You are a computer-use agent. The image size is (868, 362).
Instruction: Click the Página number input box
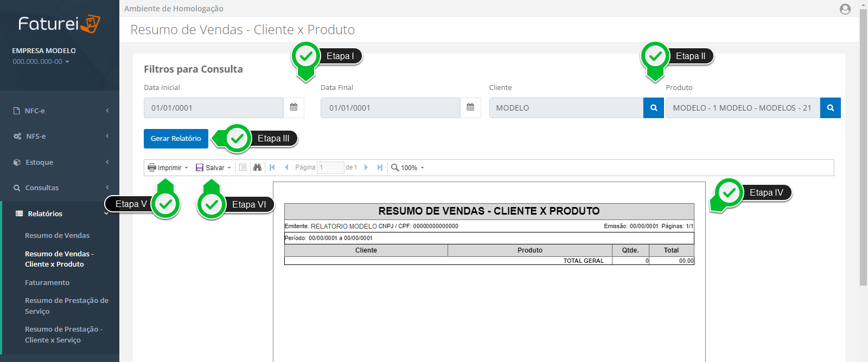click(330, 167)
